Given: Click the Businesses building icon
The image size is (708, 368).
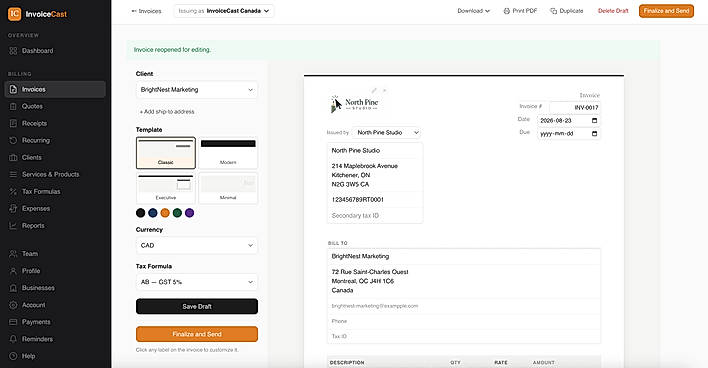Looking at the screenshot, I should pos(13,288).
